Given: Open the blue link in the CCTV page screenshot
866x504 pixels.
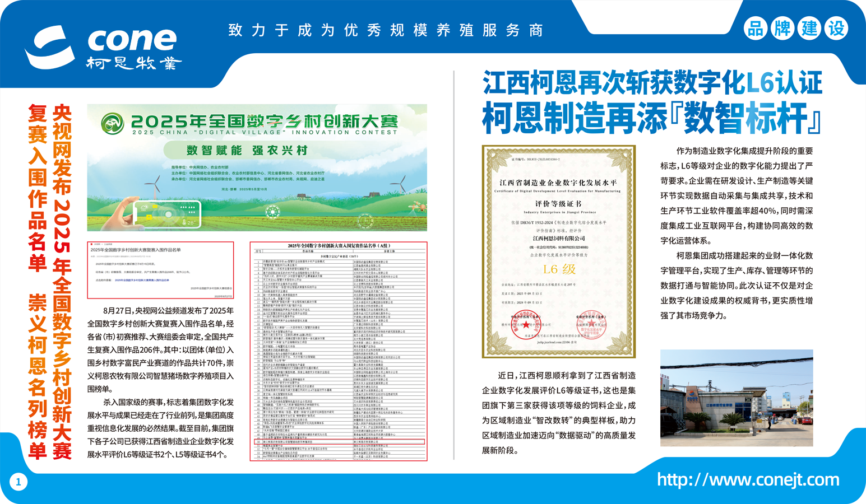Looking at the screenshot, I should (142, 280).
